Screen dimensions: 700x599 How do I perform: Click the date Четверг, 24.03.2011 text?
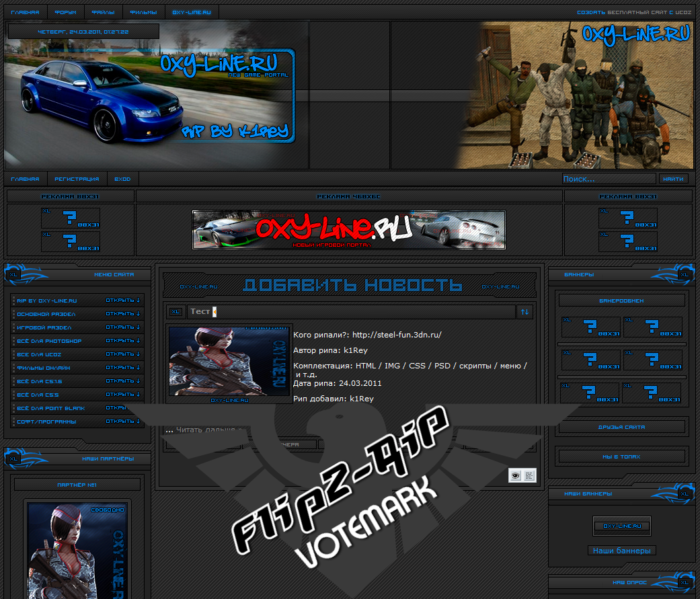click(83, 32)
